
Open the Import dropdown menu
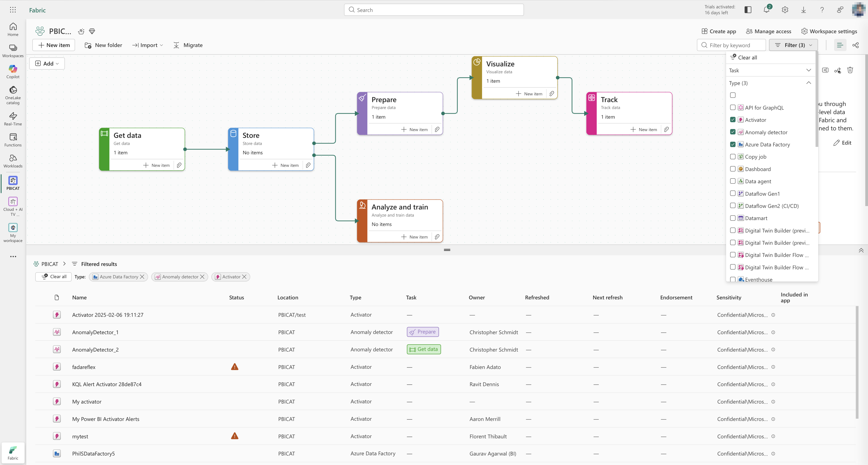pos(148,45)
